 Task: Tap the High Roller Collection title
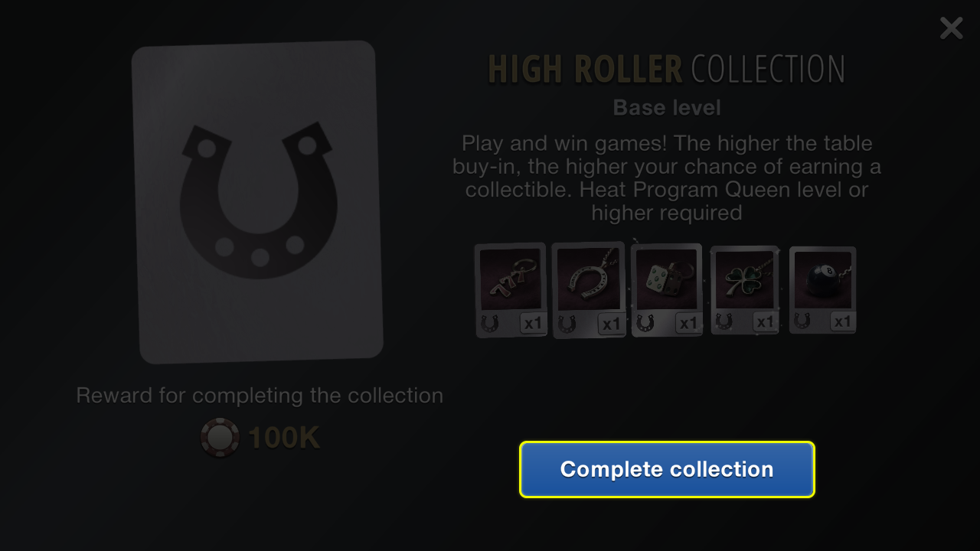pos(666,70)
